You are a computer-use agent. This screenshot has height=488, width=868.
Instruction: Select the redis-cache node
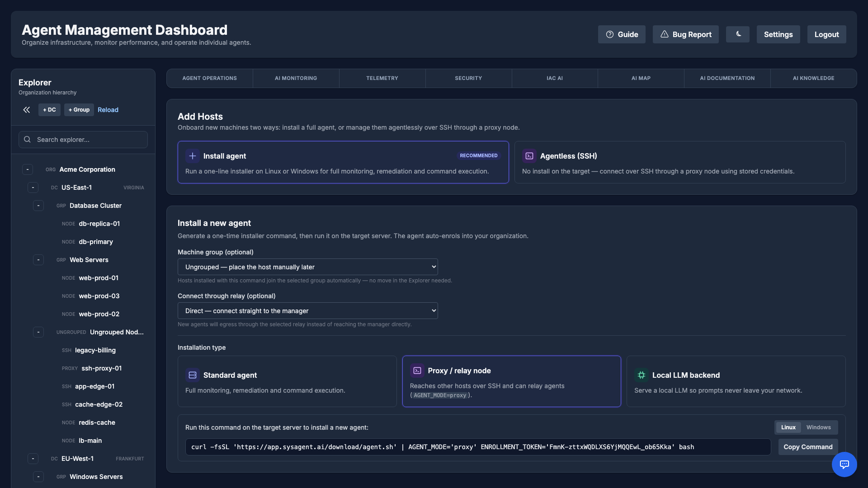click(97, 422)
